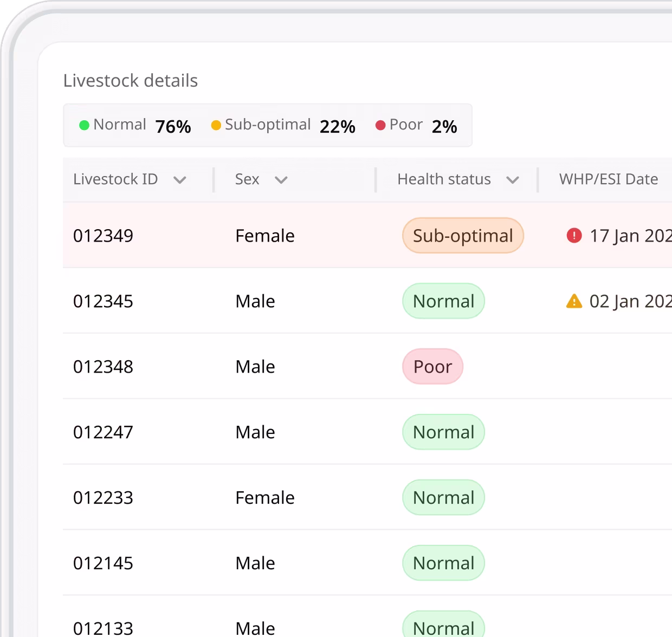Click Male cell in row 012345

(x=255, y=302)
